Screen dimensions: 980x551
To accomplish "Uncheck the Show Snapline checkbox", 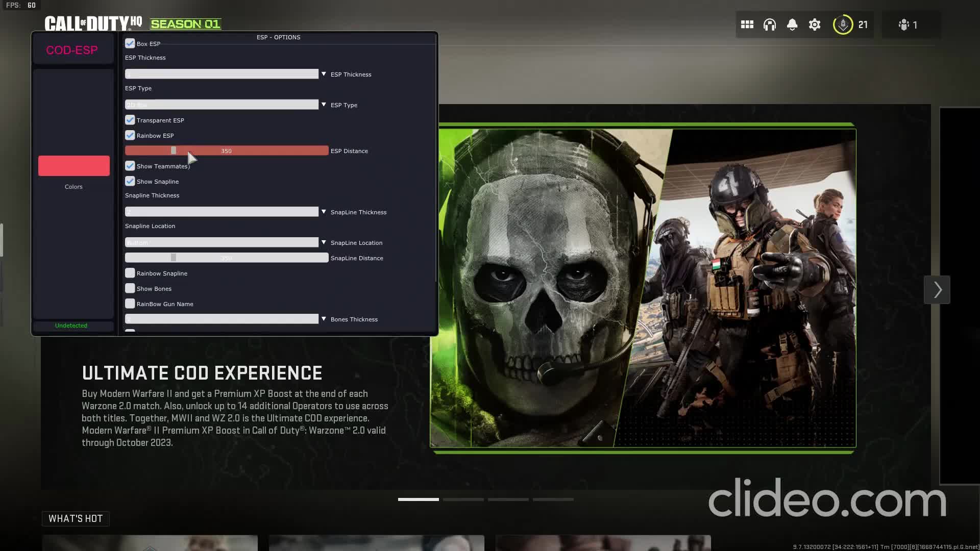I will 130,181.
